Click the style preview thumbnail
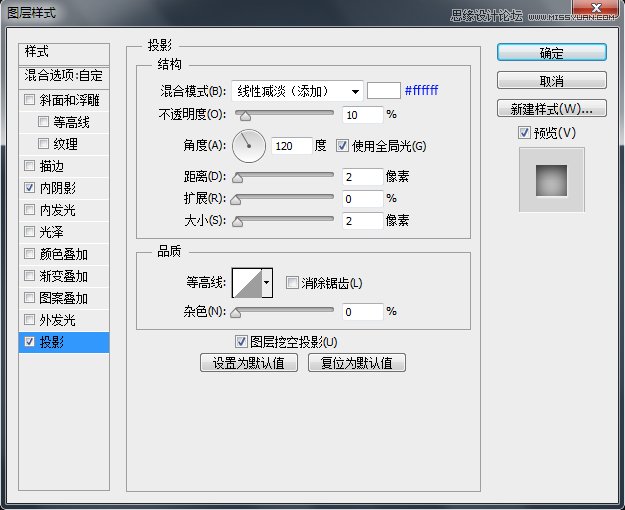This screenshot has height=510, width=625. [x=551, y=180]
